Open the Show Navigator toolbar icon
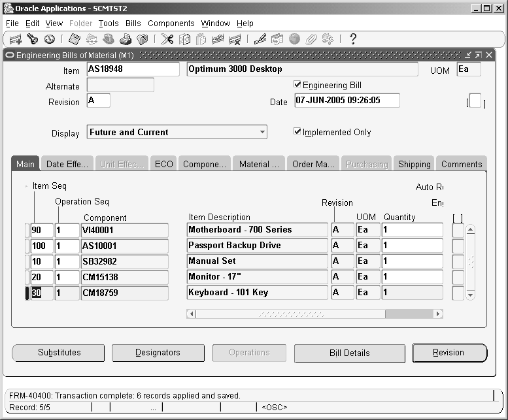 click(50, 39)
